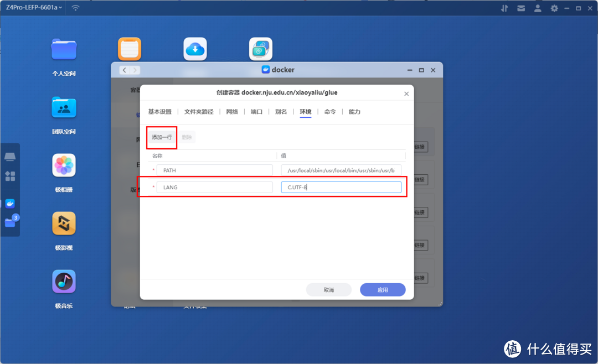Screen dimensions: 598x364
Task: Open the cloud download desktop app
Action: click(x=195, y=49)
